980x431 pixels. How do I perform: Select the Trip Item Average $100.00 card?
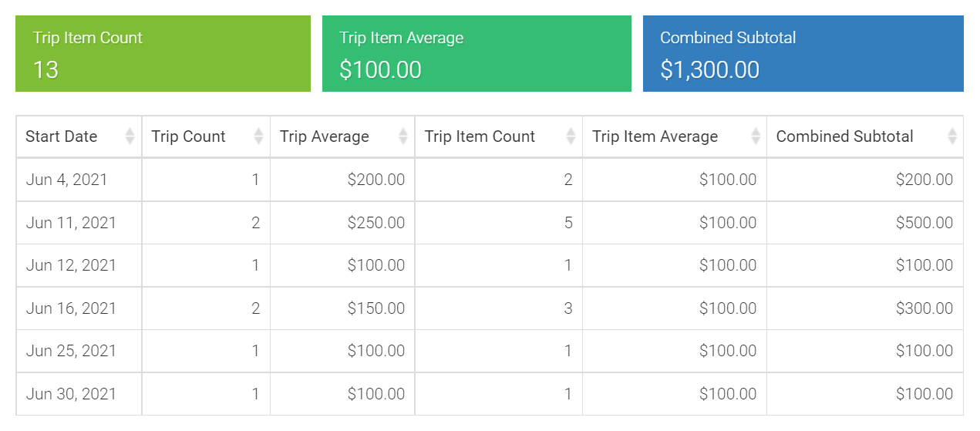(477, 53)
